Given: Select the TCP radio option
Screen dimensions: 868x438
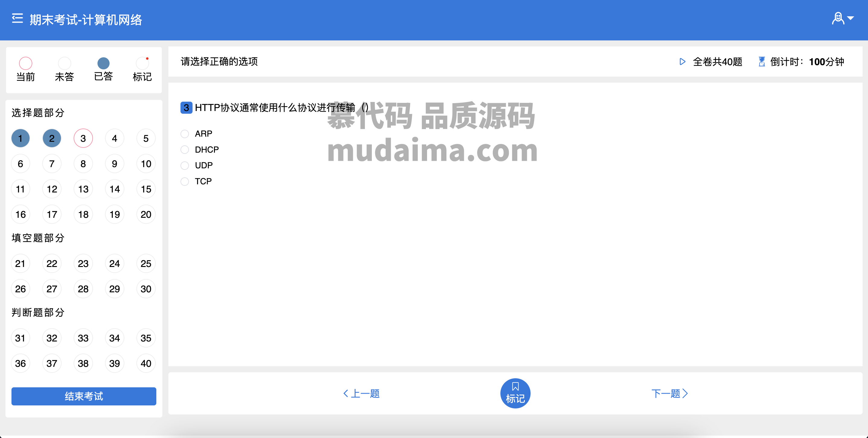Looking at the screenshot, I should [185, 182].
